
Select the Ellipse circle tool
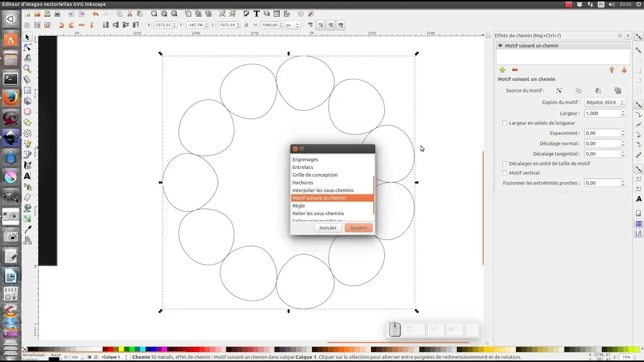[x=28, y=112]
